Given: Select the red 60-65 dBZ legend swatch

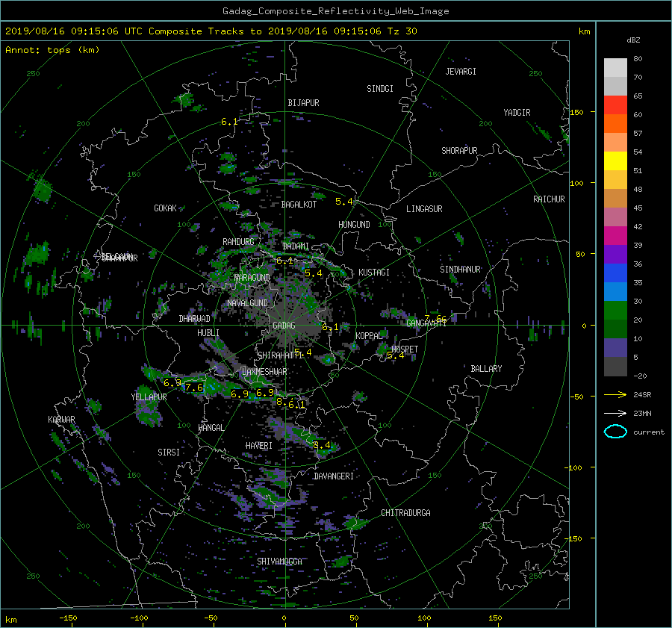Looking at the screenshot, I should pyautogui.click(x=615, y=105).
